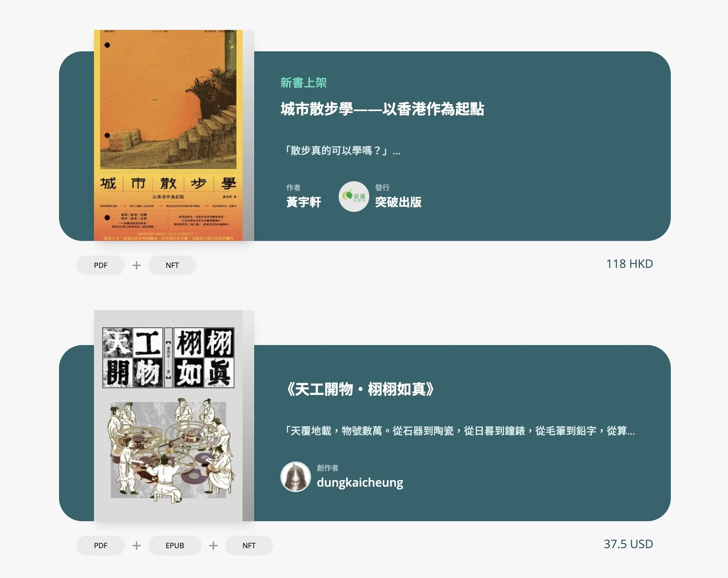Select the PDF pill under 天工開物

coord(101,546)
